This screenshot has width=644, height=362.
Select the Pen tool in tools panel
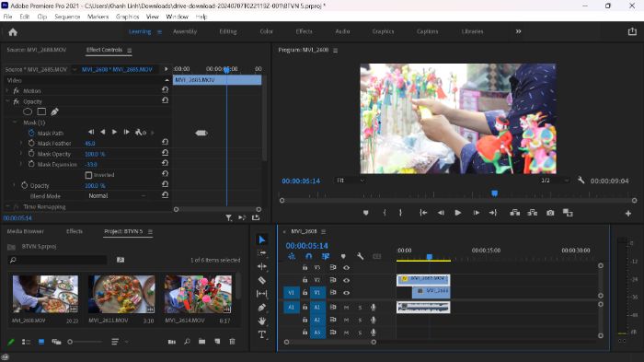tap(262, 308)
